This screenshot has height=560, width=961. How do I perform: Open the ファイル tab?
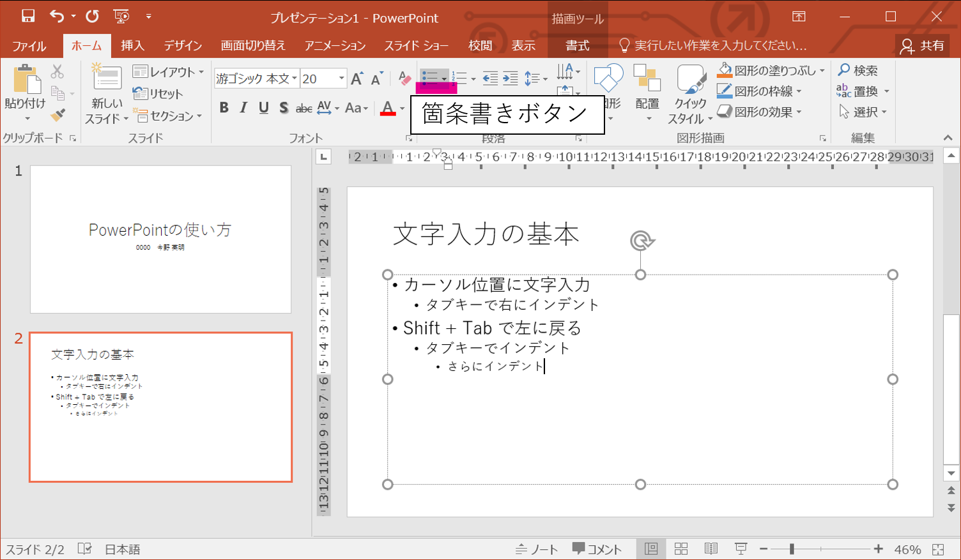pos(29,45)
